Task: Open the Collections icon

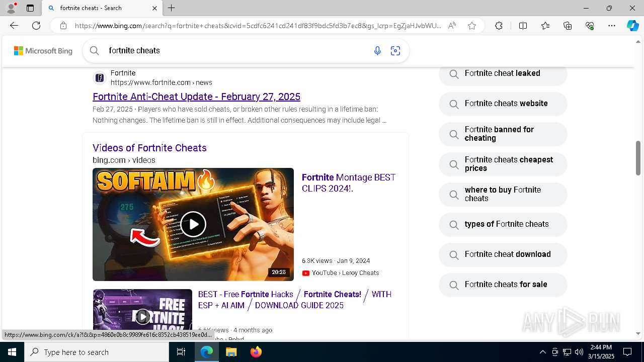Action: coord(568,26)
